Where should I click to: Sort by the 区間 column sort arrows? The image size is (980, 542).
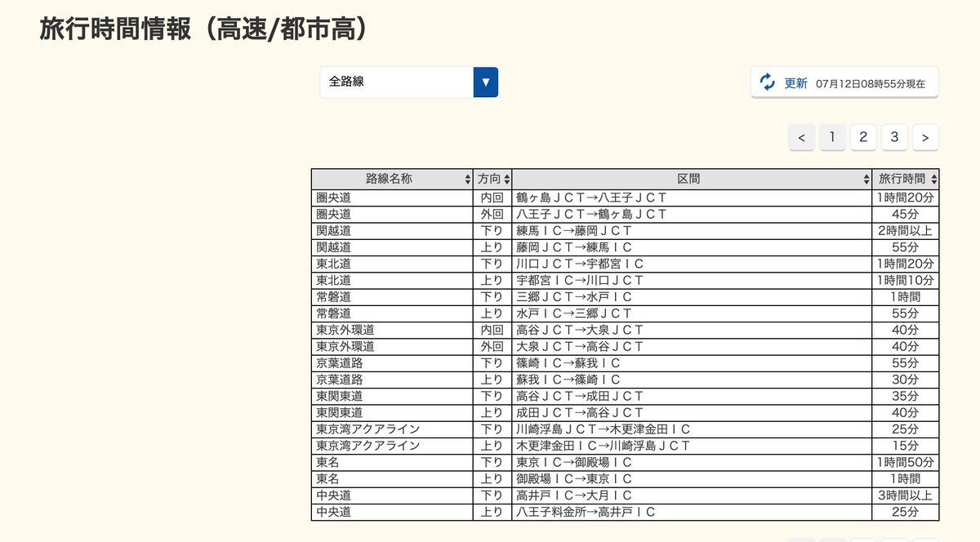(866, 179)
